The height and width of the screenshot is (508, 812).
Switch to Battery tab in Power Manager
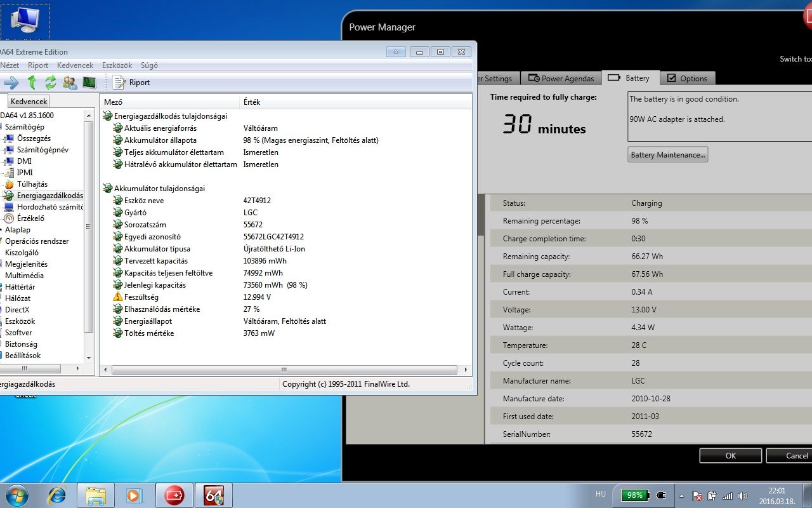click(629, 77)
